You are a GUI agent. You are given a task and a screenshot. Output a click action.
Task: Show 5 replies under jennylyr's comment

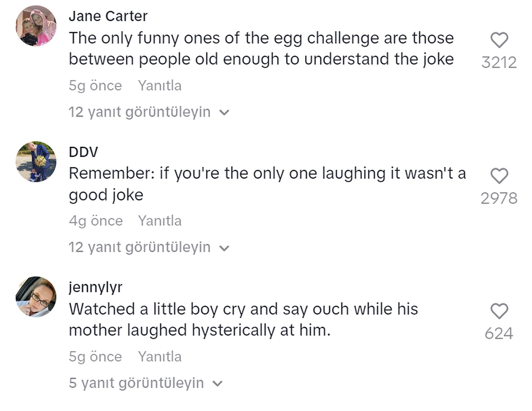(x=146, y=383)
